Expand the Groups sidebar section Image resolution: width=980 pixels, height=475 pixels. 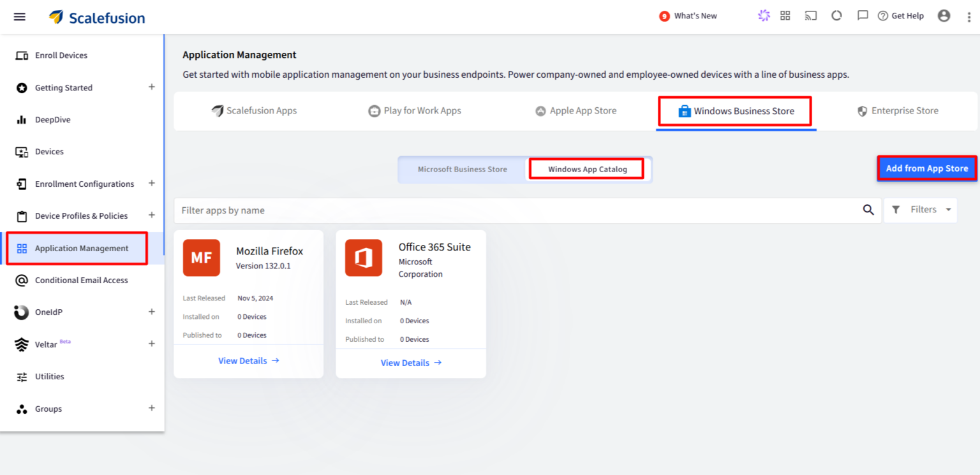pos(152,408)
